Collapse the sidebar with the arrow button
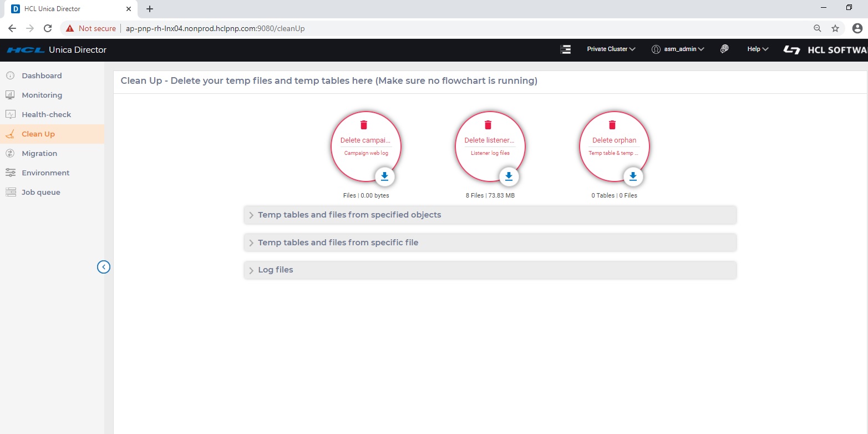 [104, 267]
